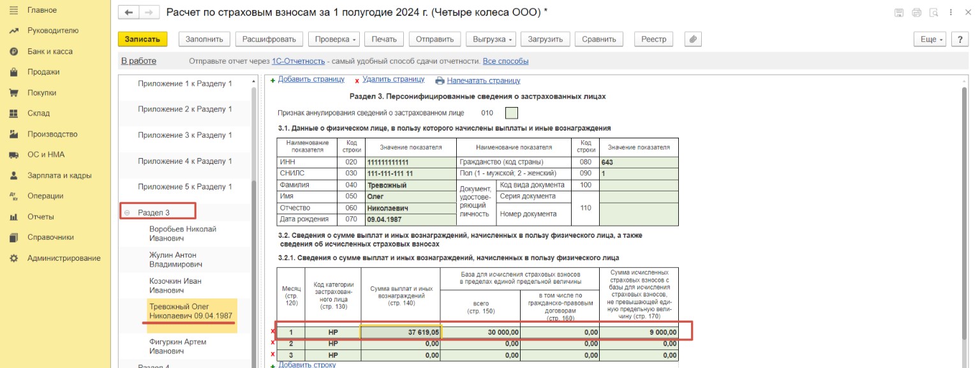The width and height of the screenshot is (980, 368).
Task: Click the green plus add-page icon
Action: pyautogui.click(x=273, y=80)
